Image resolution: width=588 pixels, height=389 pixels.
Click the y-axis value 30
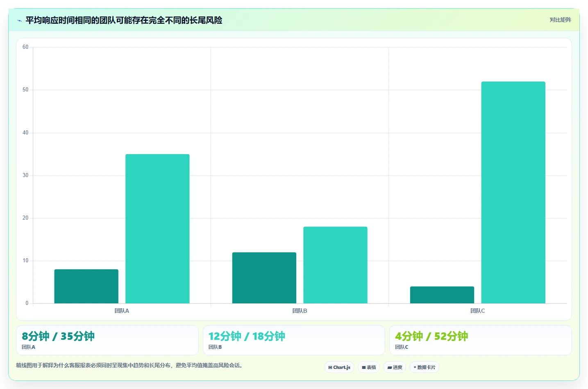click(x=25, y=175)
